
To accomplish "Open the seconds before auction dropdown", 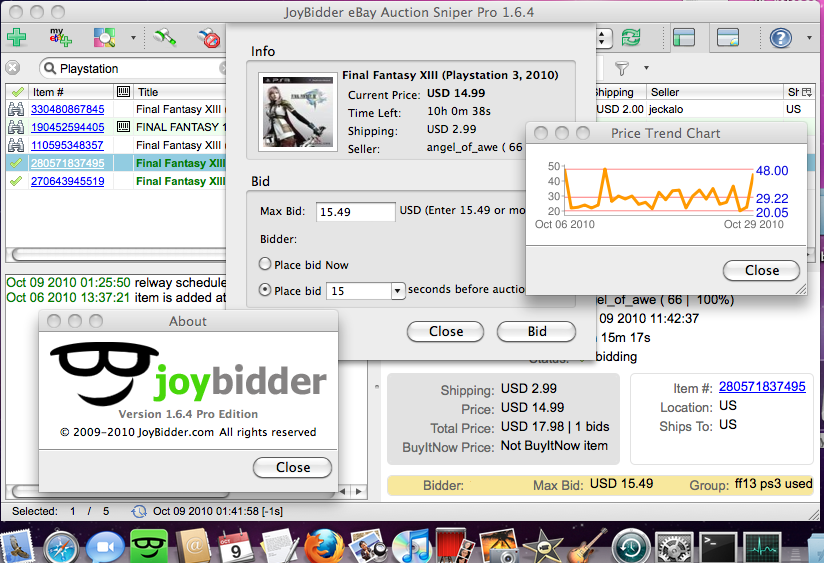I will click(x=398, y=291).
